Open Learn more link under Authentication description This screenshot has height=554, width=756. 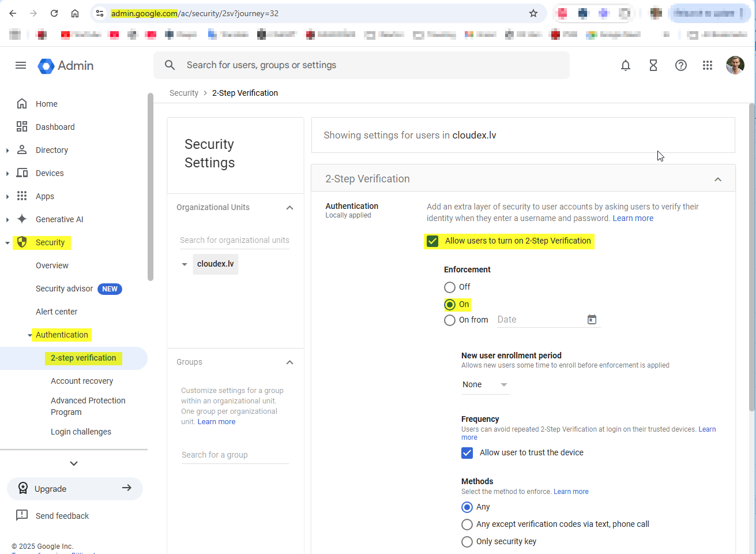click(x=633, y=218)
